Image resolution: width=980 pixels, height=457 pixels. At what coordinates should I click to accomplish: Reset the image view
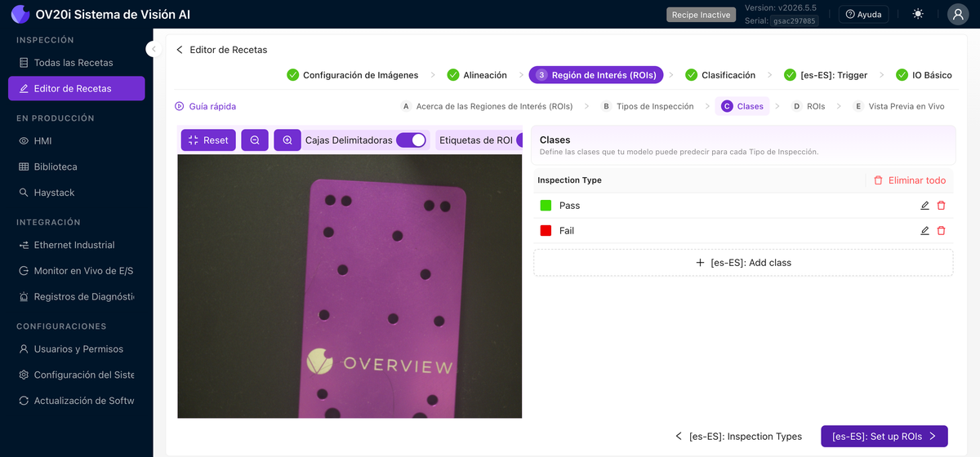coord(208,140)
